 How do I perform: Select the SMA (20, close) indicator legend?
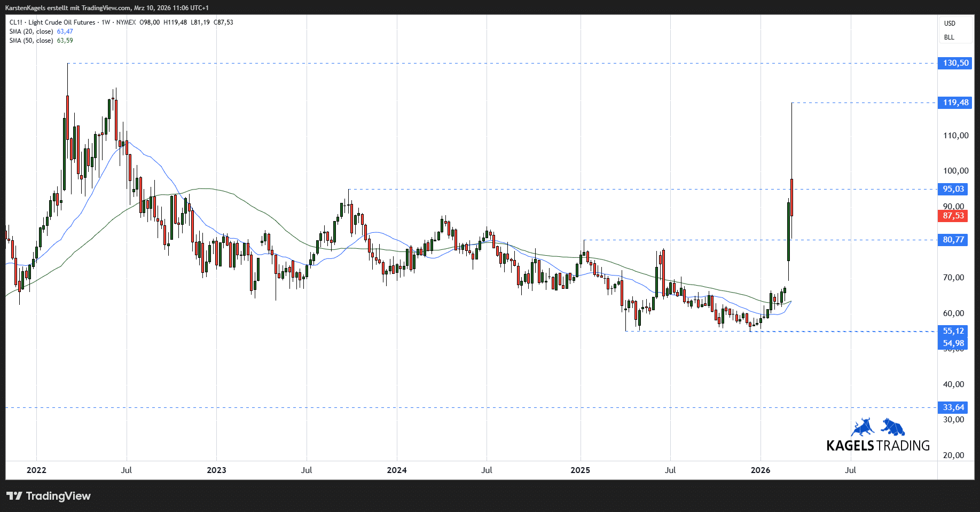31,31
